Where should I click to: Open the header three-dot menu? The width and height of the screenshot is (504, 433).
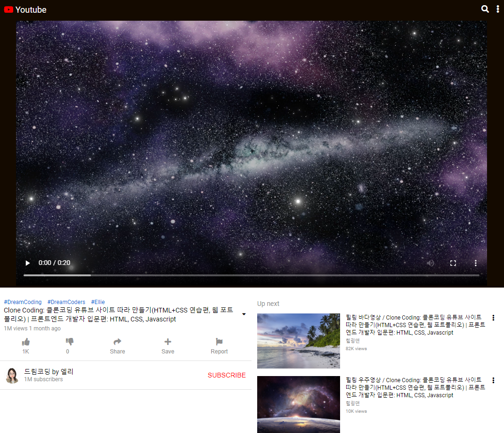497,9
